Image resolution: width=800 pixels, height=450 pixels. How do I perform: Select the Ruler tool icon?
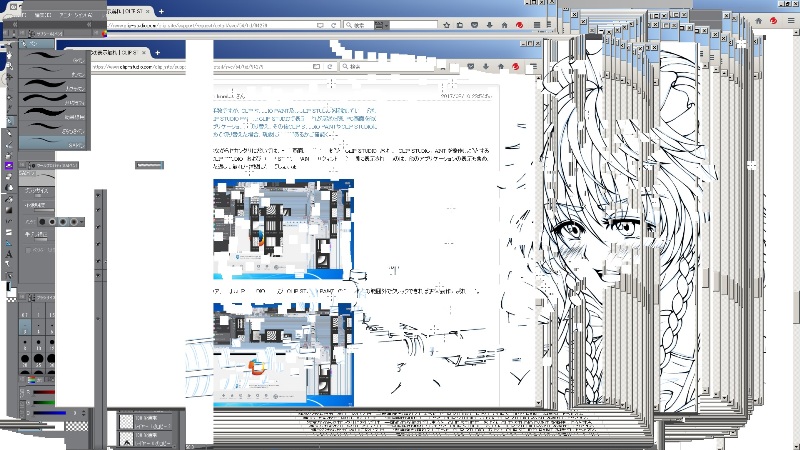tap(9, 243)
